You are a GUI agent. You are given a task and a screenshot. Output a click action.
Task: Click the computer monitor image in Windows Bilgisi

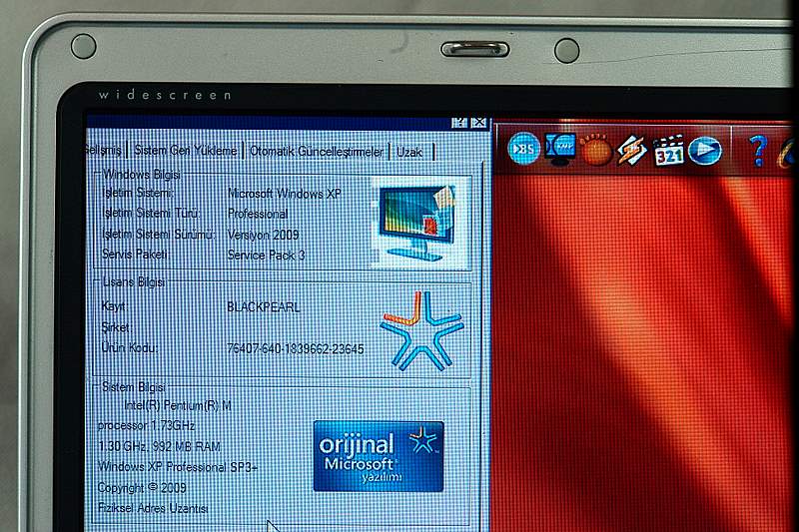pos(417,223)
